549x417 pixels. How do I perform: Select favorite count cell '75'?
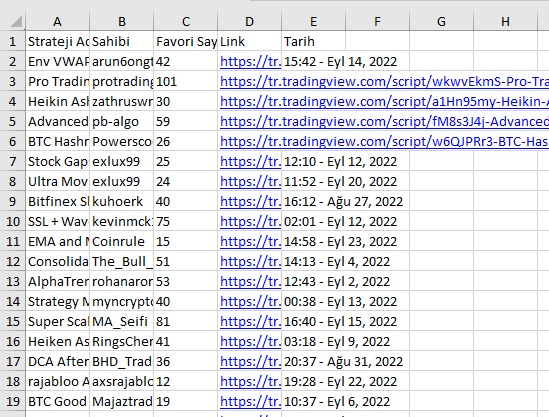click(186, 222)
